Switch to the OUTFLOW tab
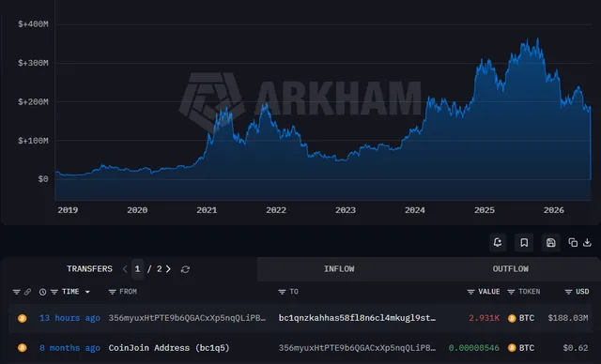Image resolution: width=601 pixels, height=364 pixels. point(511,269)
